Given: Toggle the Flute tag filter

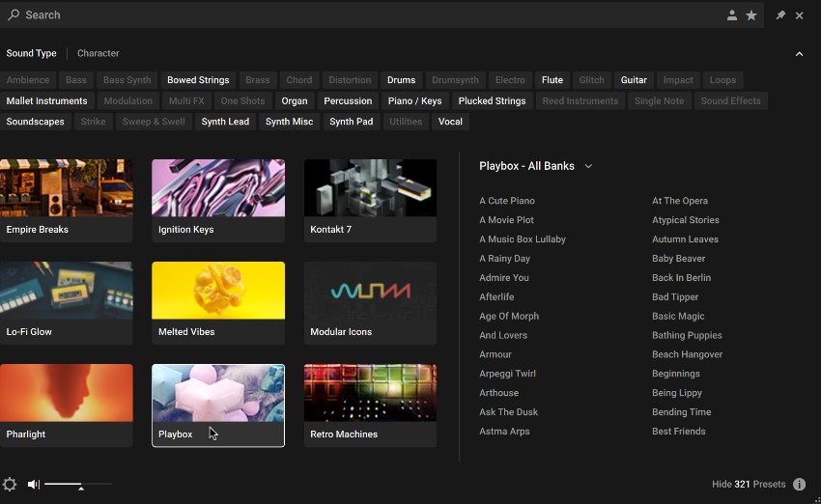Looking at the screenshot, I should tap(552, 80).
